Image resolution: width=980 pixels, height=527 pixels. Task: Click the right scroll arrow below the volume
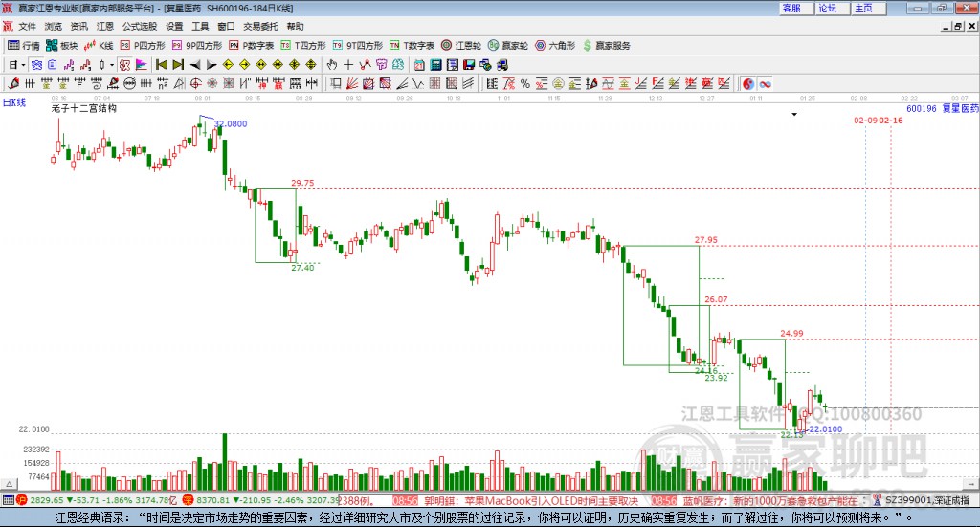point(970,484)
